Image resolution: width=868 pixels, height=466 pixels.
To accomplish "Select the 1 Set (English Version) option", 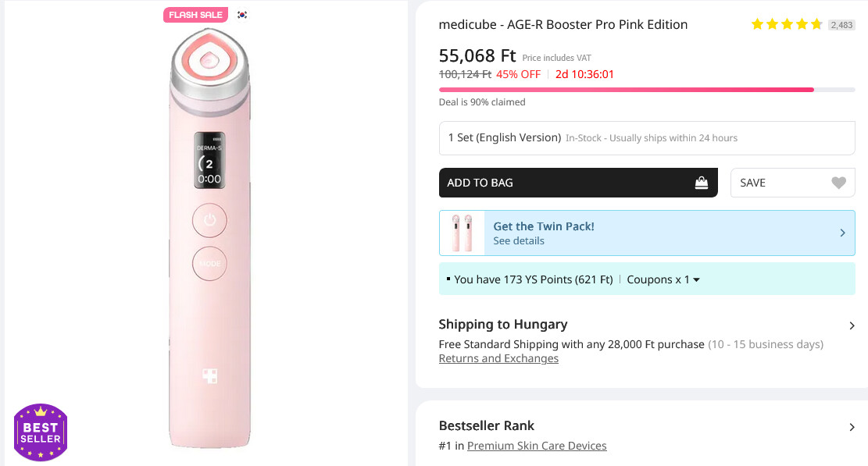I will click(x=646, y=138).
